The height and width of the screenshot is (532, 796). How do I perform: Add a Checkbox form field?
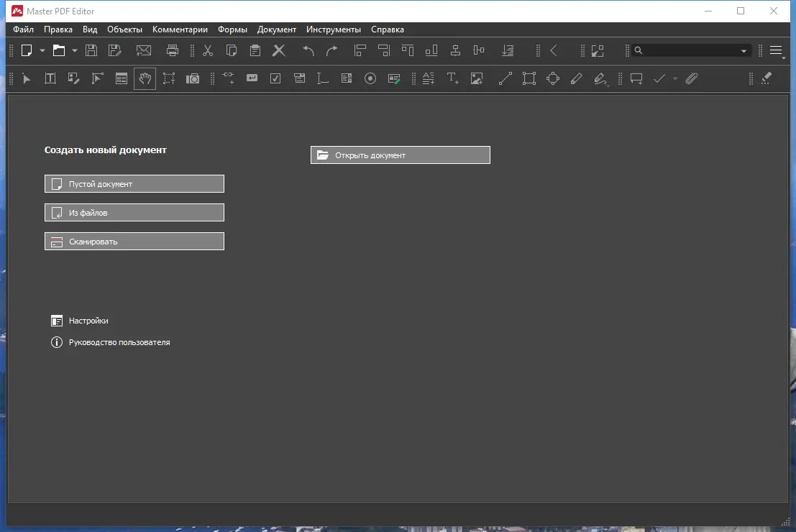pyautogui.click(x=275, y=78)
